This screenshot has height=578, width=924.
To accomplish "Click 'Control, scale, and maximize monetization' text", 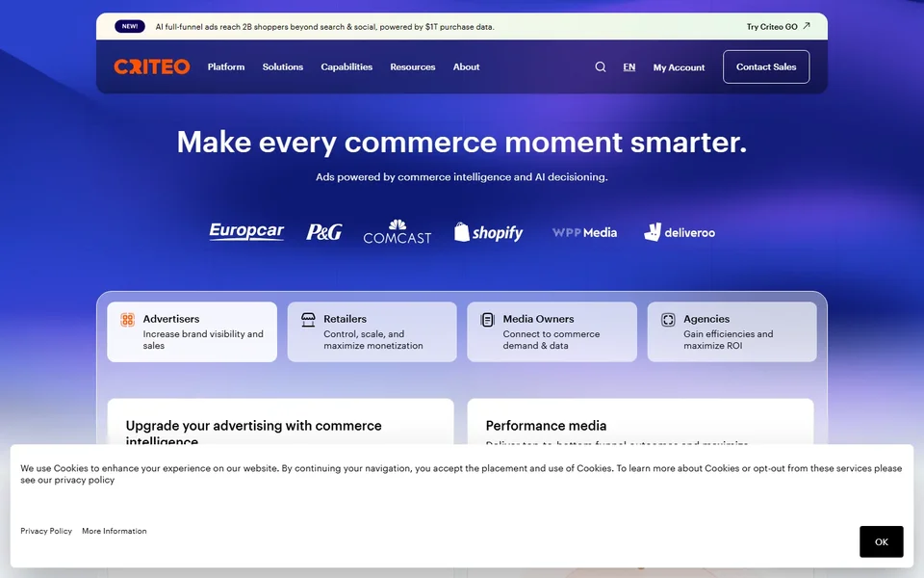I will pos(373,340).
